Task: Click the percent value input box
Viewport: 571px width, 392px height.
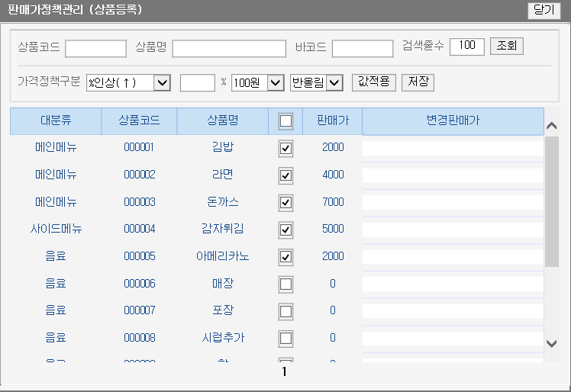Action: point(197,82)
